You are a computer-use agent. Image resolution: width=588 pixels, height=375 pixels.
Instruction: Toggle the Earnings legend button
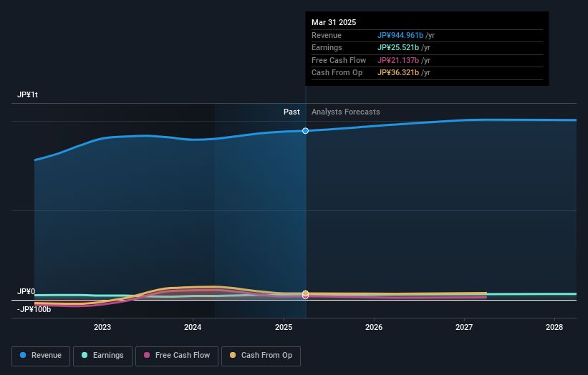click(x=102, y=356)
